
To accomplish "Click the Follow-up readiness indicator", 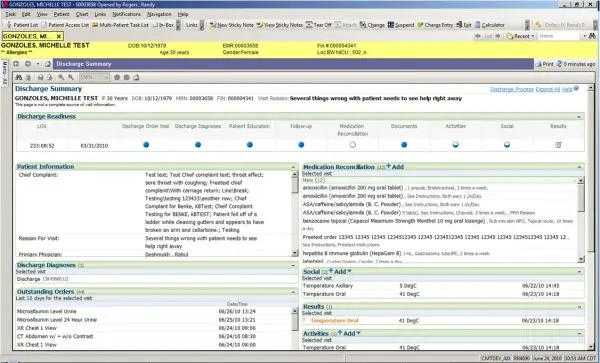I will tap(301, 145).
